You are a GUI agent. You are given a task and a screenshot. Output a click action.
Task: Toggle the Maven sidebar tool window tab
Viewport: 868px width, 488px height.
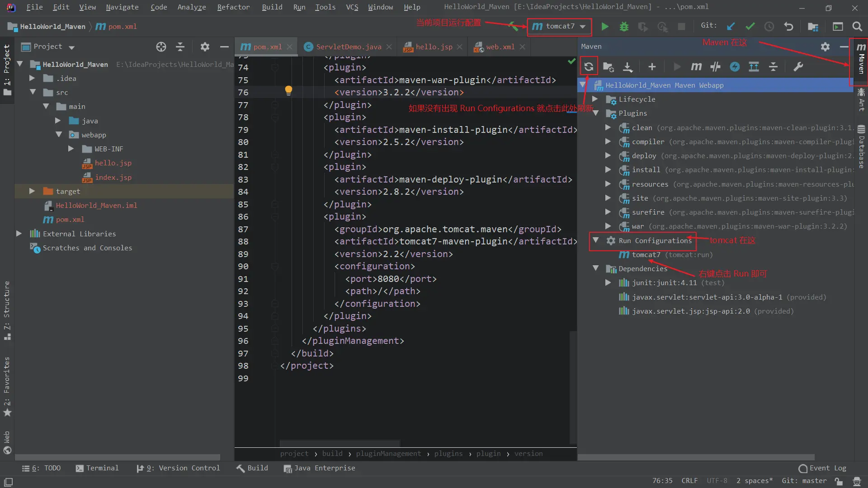[861, 59]
